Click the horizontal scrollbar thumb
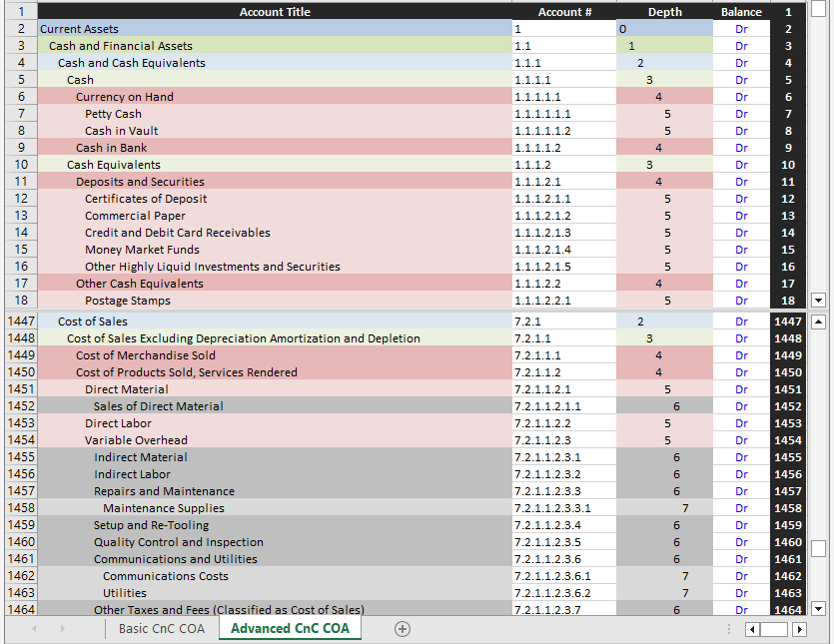 (x=773, y=630)
